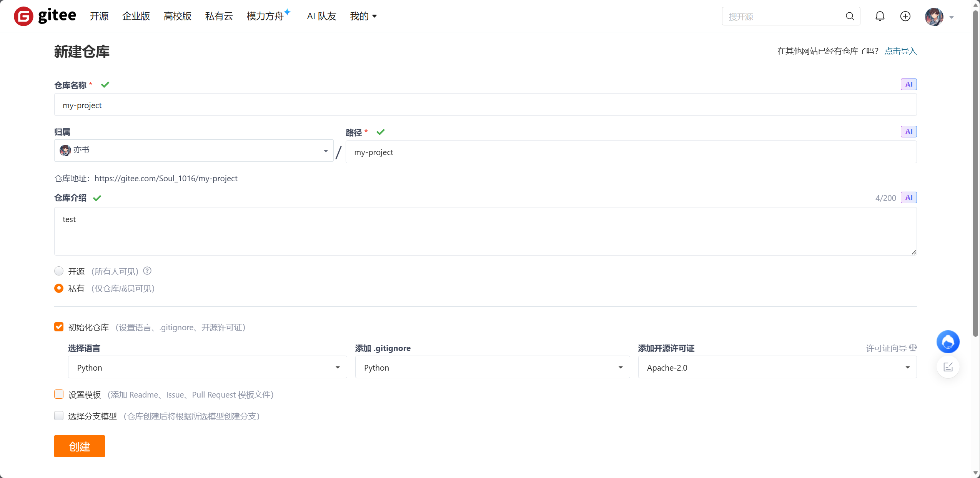Open the 许可证向导 wizard icon
980x478 pixels.
(913, 348)
